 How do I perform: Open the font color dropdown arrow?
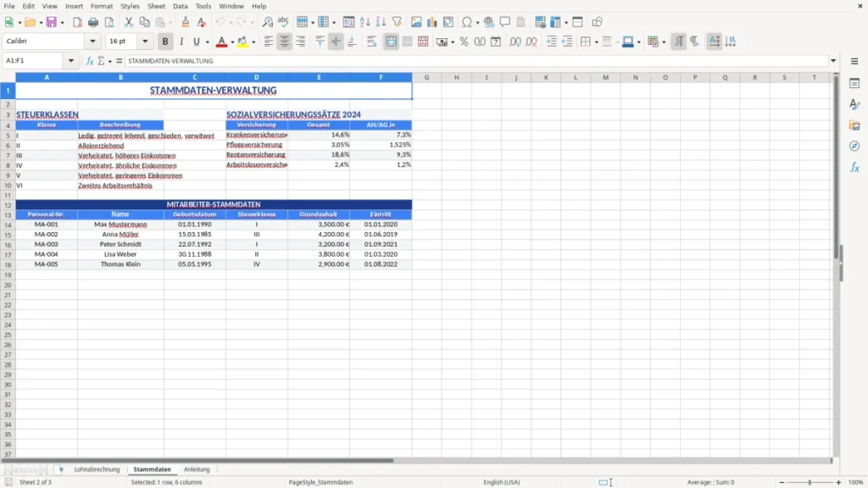tap(232, 42)
